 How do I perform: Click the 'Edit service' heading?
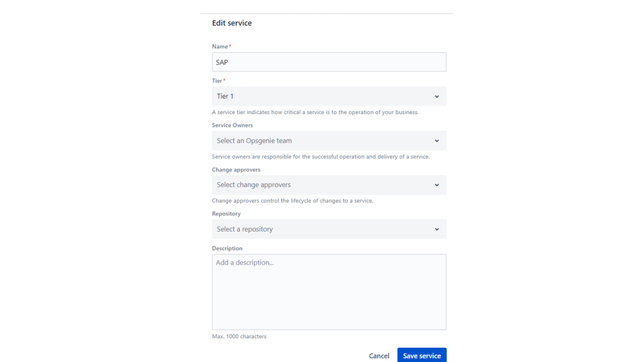[x=231, y=23]
